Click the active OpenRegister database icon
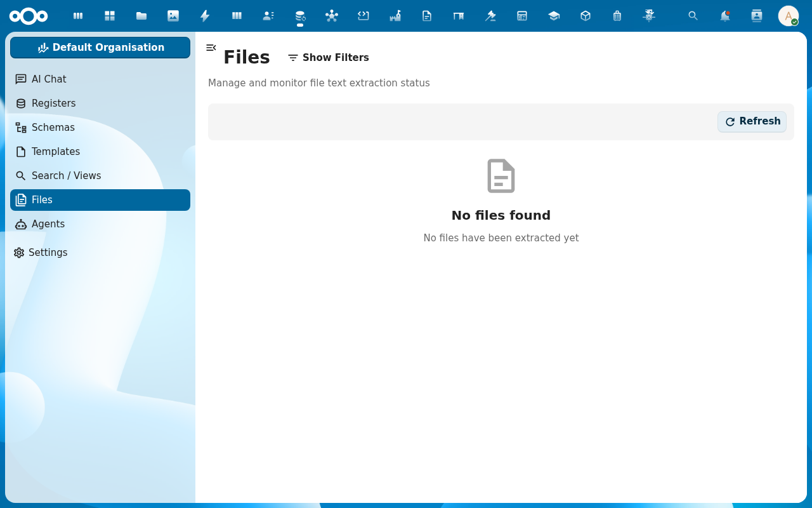 (x=300, y=16)
